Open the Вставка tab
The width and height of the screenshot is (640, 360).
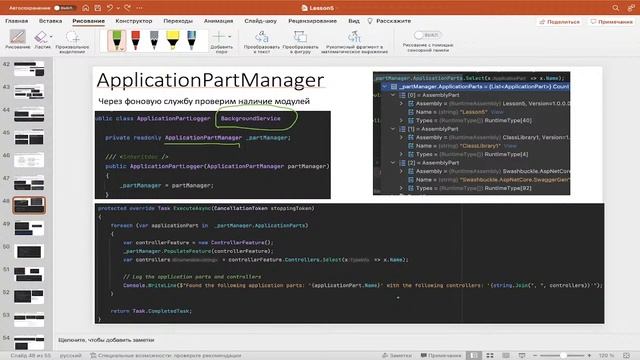point(51,21)
